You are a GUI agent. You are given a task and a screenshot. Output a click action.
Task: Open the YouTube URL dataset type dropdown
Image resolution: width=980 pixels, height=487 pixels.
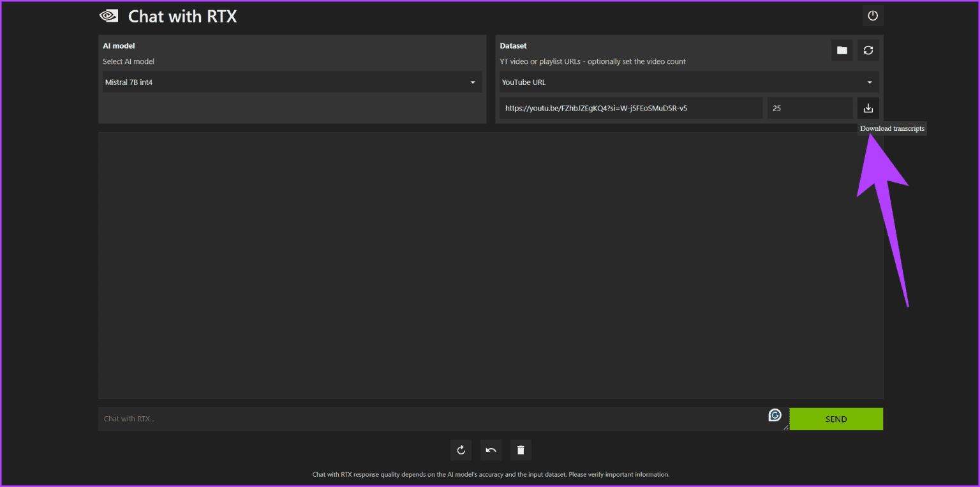pyautogui.click(x=689, y=82)
